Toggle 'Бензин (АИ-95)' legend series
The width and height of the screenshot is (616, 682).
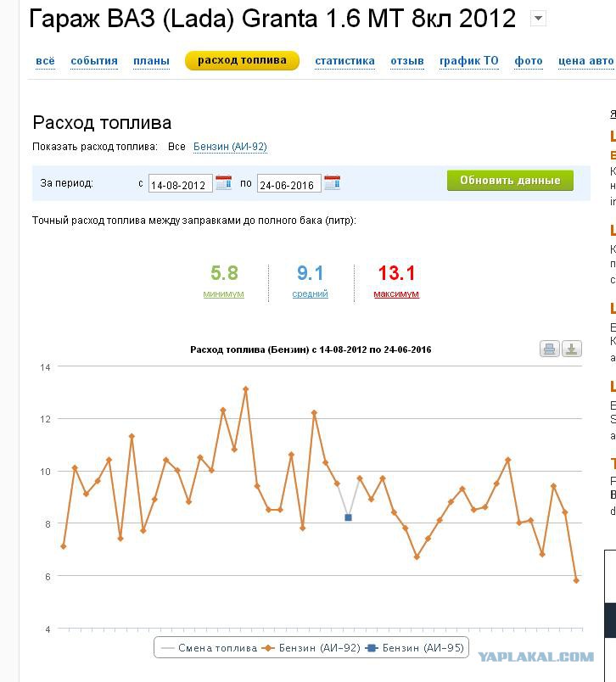click(415, 648)
